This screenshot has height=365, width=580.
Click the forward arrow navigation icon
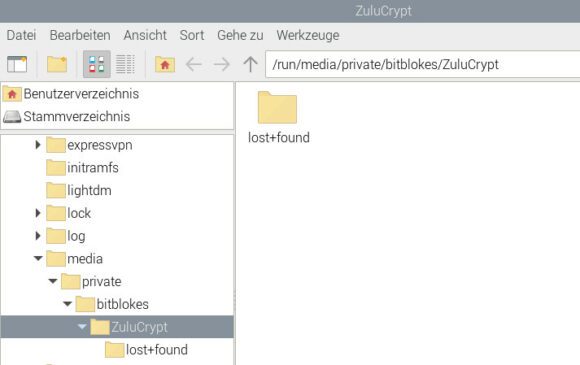pyautogui.click(x=222, y=64)
